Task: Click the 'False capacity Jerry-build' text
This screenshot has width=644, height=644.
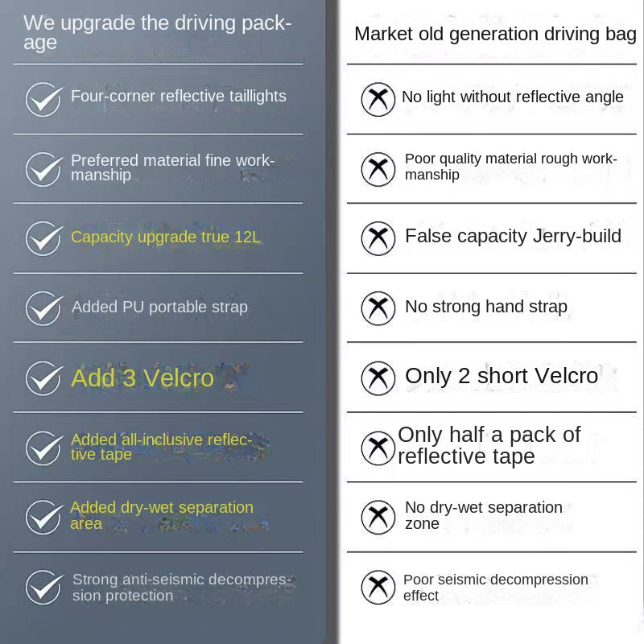Action: [513, 236]
